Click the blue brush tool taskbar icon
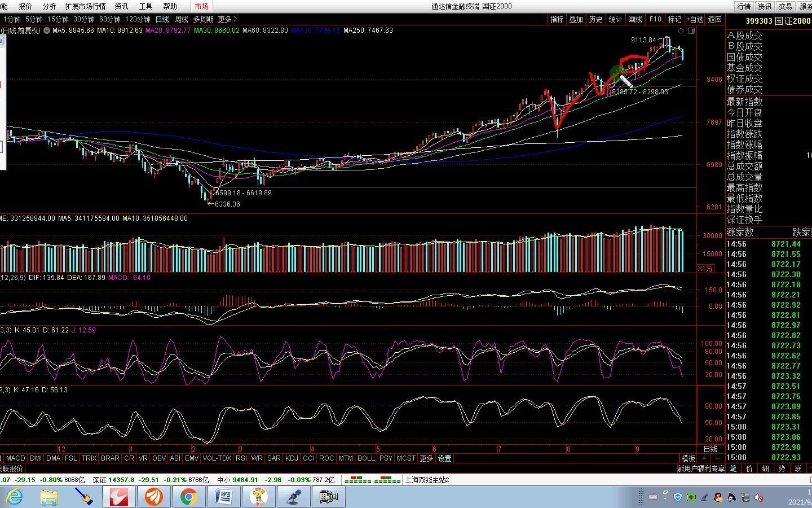812x508 pixels. [85, 497]
